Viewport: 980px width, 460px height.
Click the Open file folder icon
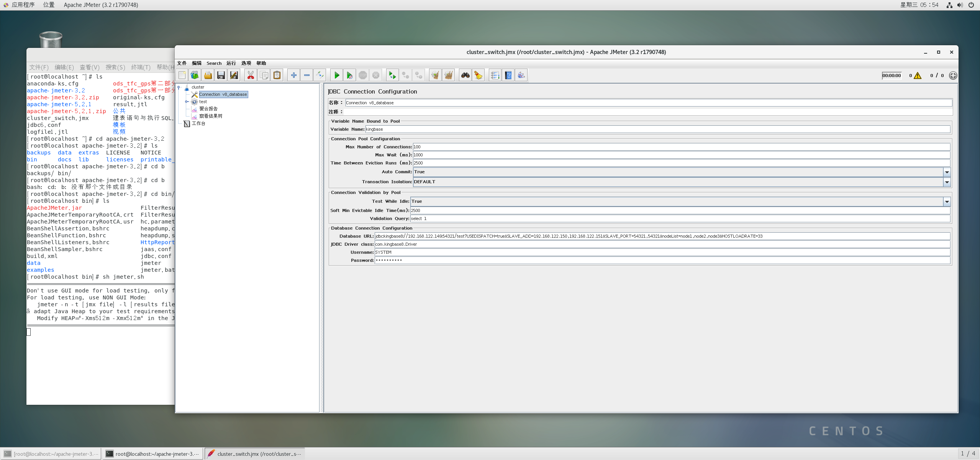pyautogui.click(x=208, y=76)
